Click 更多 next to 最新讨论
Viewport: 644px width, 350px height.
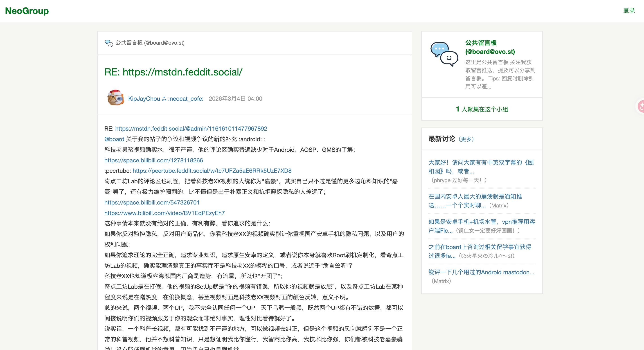point(466,139)
